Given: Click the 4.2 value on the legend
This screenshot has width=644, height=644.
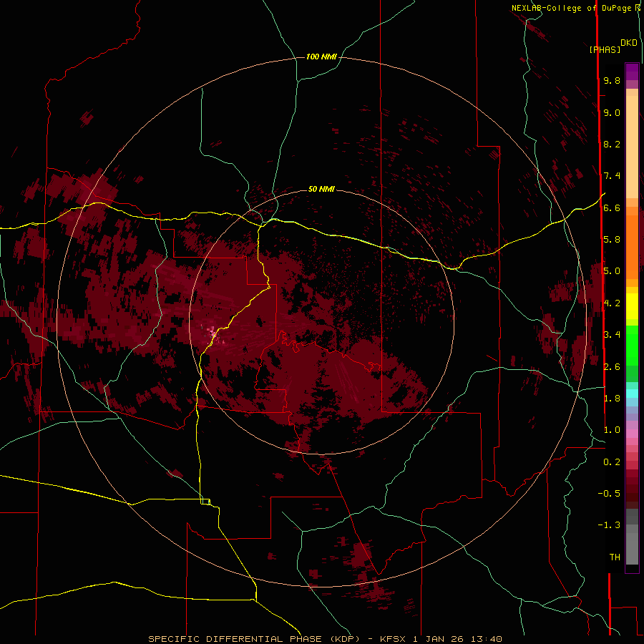Looking at the screenshot, I should 612,303.
